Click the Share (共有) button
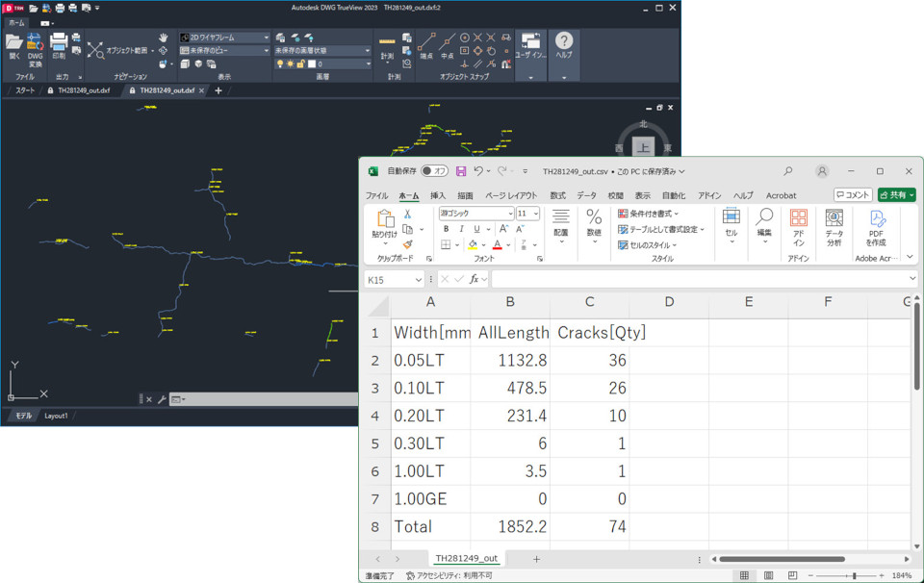This screenshot has height=583, width=924. (x=896, y=195)
